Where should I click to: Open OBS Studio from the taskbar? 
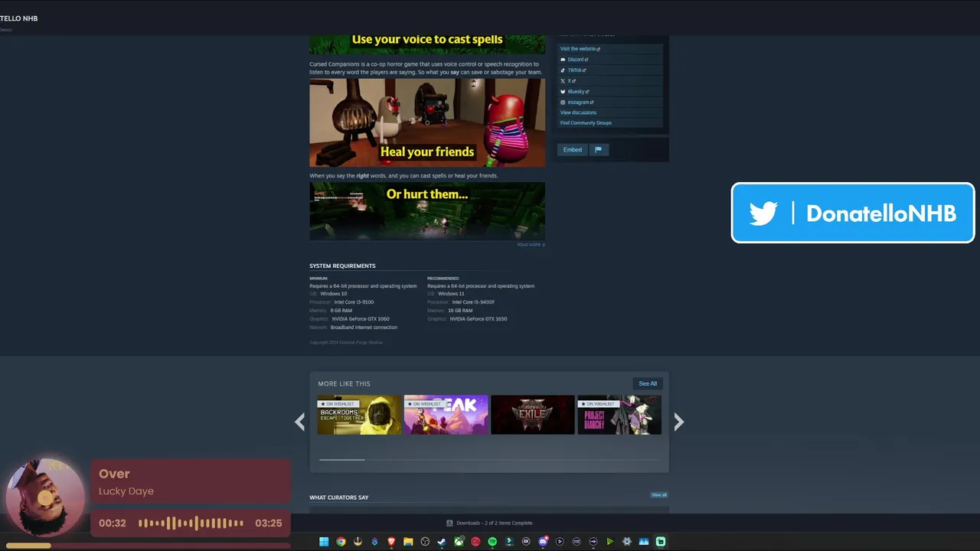425,542
